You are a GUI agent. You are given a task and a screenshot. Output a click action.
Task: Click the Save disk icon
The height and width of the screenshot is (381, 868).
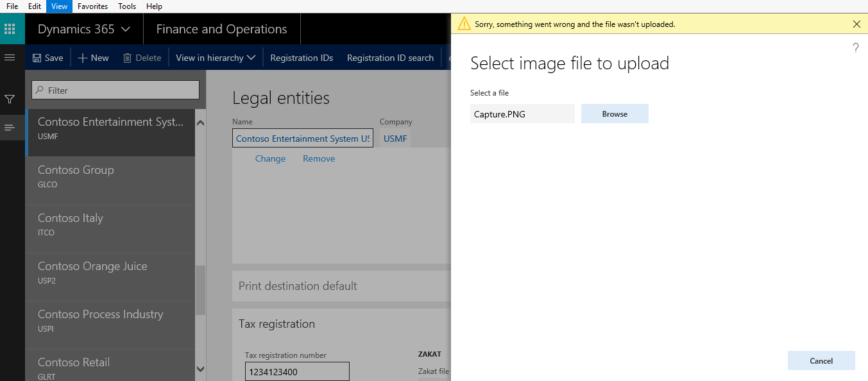37,58
